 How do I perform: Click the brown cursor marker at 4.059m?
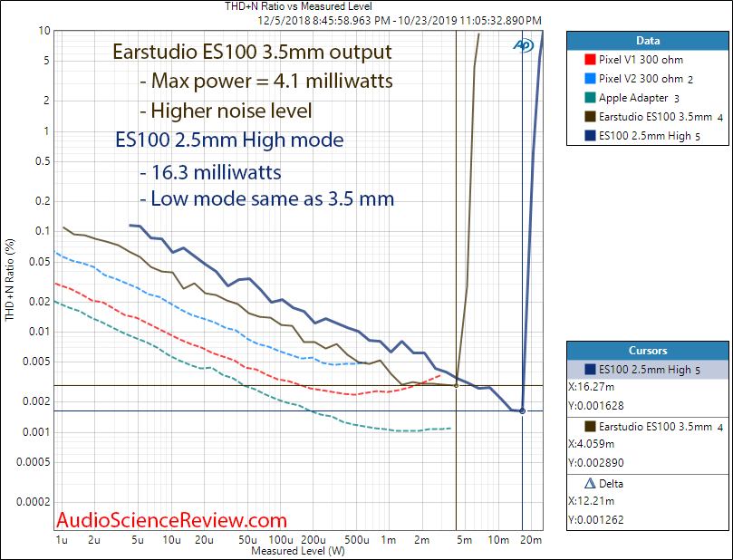click(457, 386)
